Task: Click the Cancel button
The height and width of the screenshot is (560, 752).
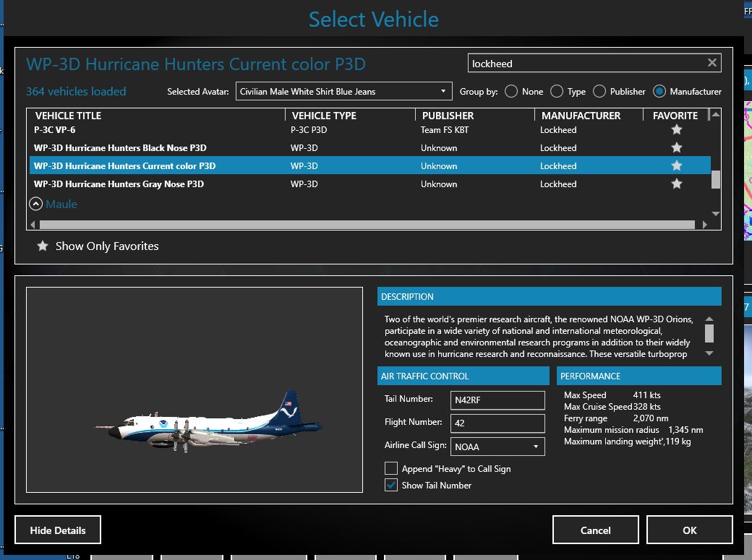Action: click(x=595, y=530)
